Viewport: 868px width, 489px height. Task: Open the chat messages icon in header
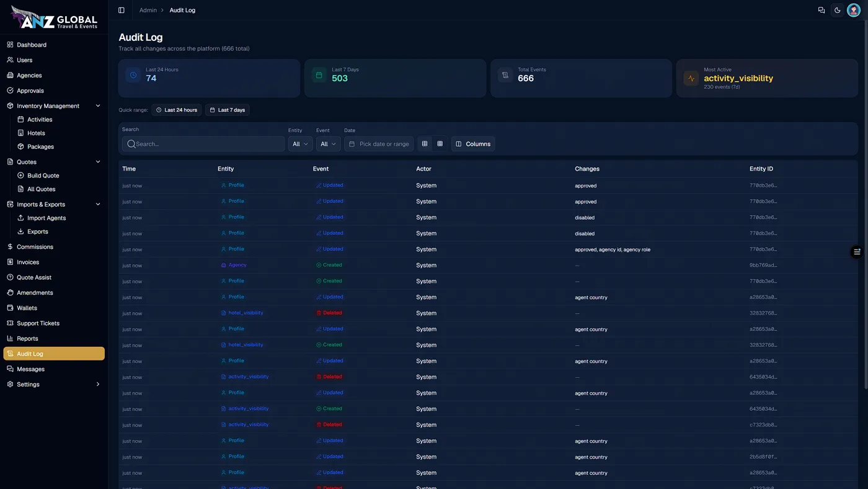821,10
